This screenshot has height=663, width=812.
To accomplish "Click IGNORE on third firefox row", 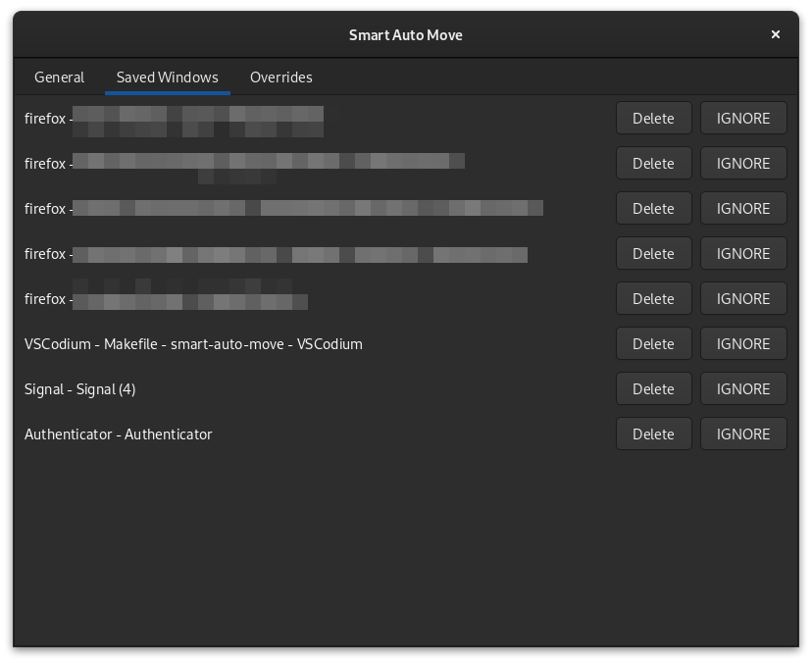I will [x=743, y=208].
